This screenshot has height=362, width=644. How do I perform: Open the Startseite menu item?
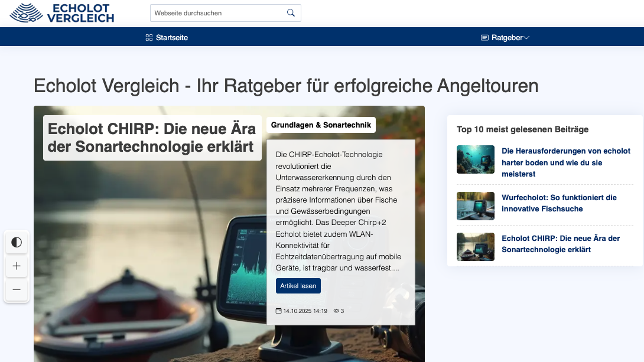[171, 37]
